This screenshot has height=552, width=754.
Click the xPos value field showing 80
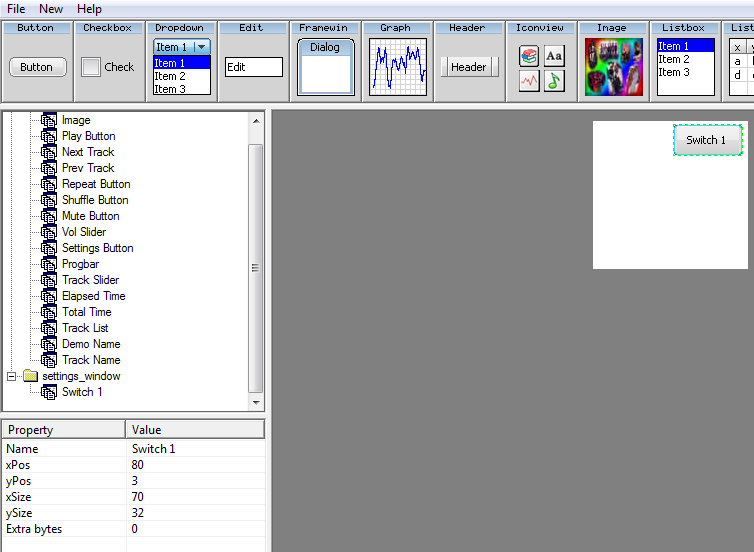(x=195, y=465)
